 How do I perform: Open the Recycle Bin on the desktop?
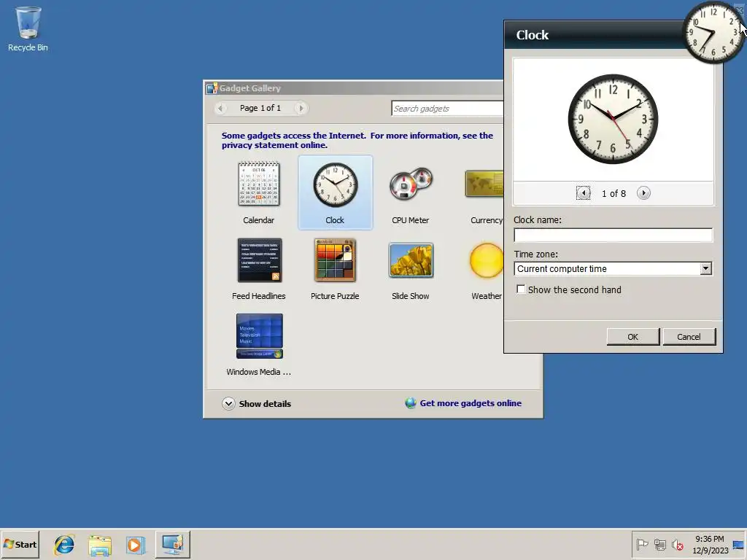click(28, 28)
